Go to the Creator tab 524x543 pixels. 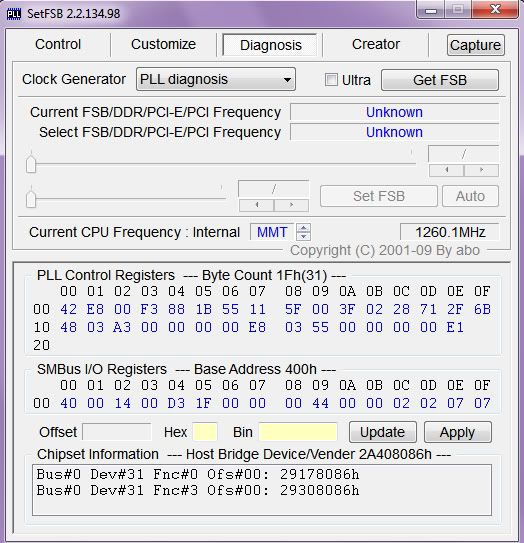376,44
